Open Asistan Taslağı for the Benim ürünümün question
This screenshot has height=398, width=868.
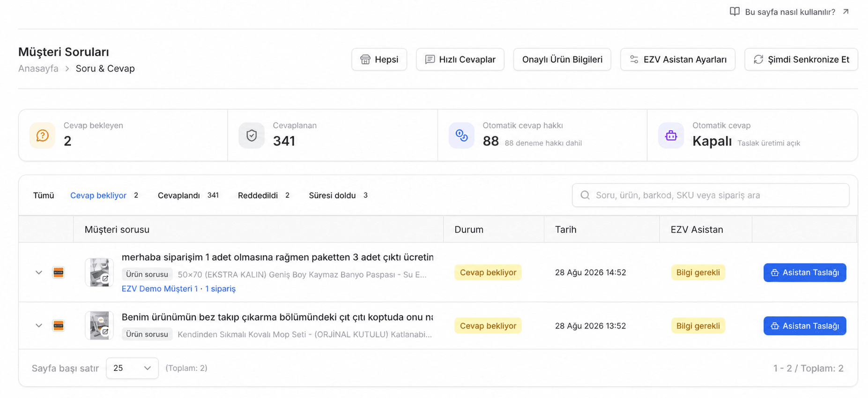[805, 326]
